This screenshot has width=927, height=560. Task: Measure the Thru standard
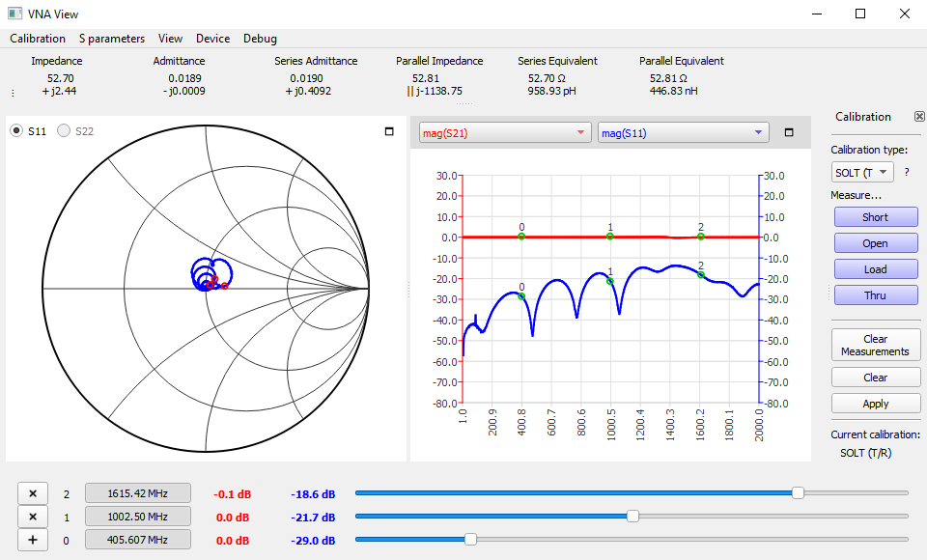point(876,295)
